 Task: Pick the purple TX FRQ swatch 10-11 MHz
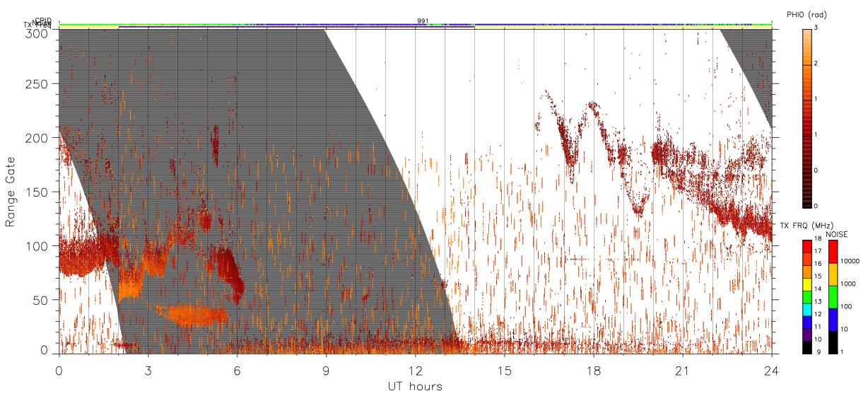point(807,335)
